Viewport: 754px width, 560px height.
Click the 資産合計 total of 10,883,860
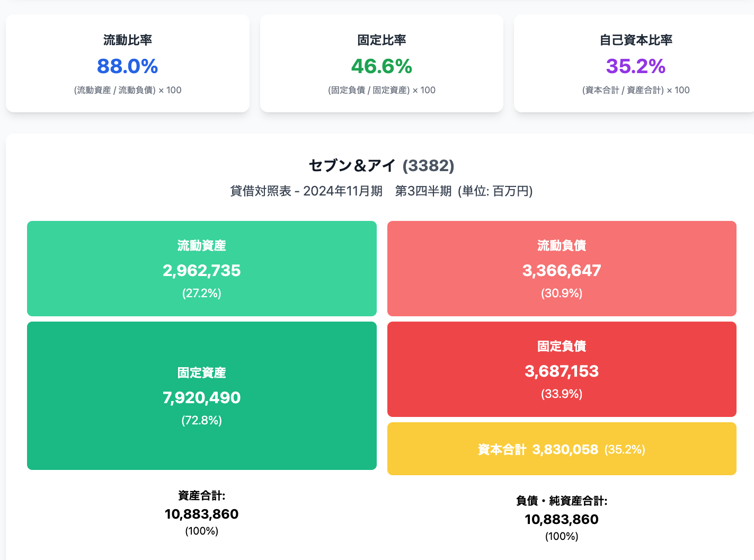tap(201, 514)
